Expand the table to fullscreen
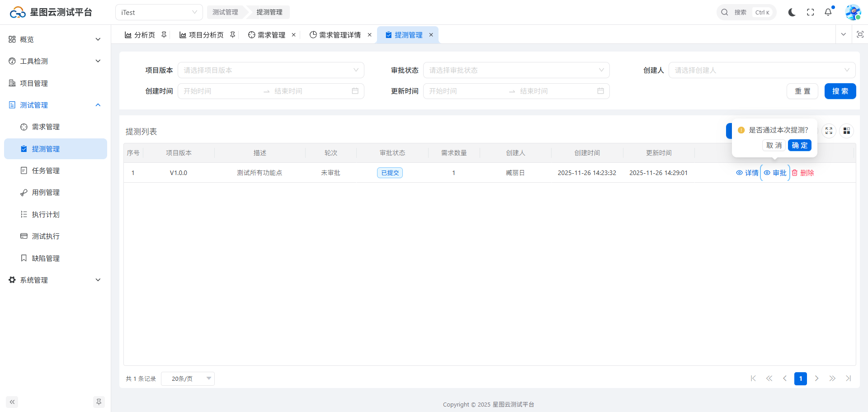 pyautogui.click(x=829, y=131)
